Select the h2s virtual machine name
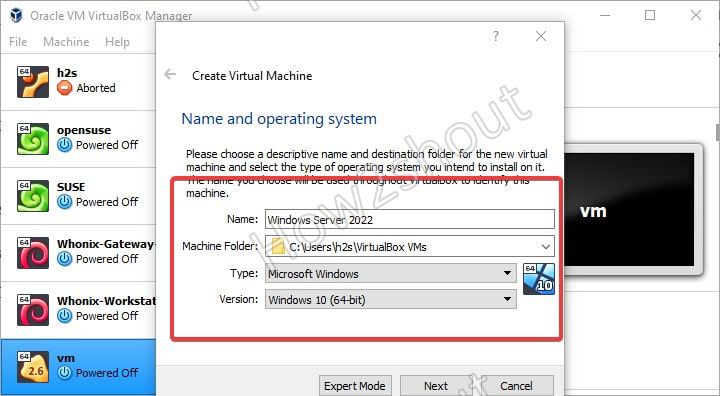Image resolution: width=720 pixels, height=396 pixels. tap(67, 73)
